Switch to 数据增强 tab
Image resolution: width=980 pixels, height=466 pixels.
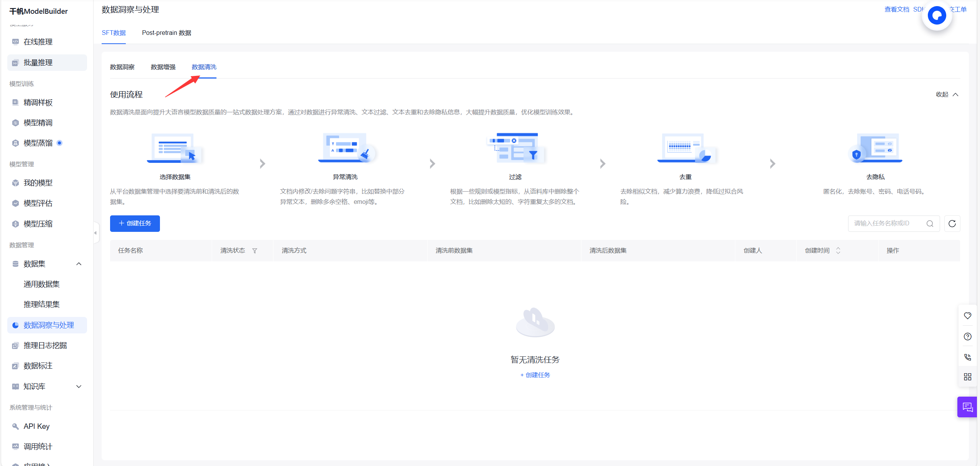click(x=163, y=67)
